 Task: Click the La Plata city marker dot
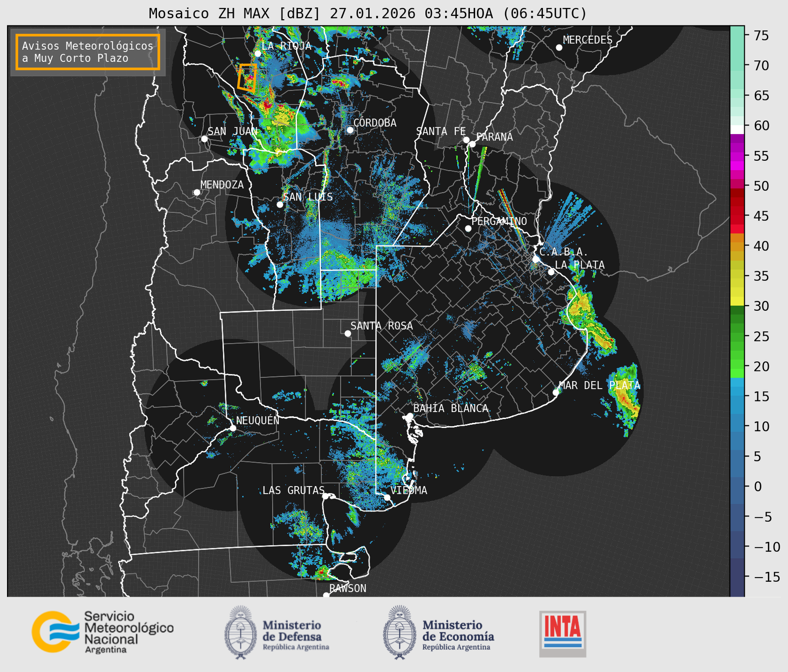click(551, 272)
